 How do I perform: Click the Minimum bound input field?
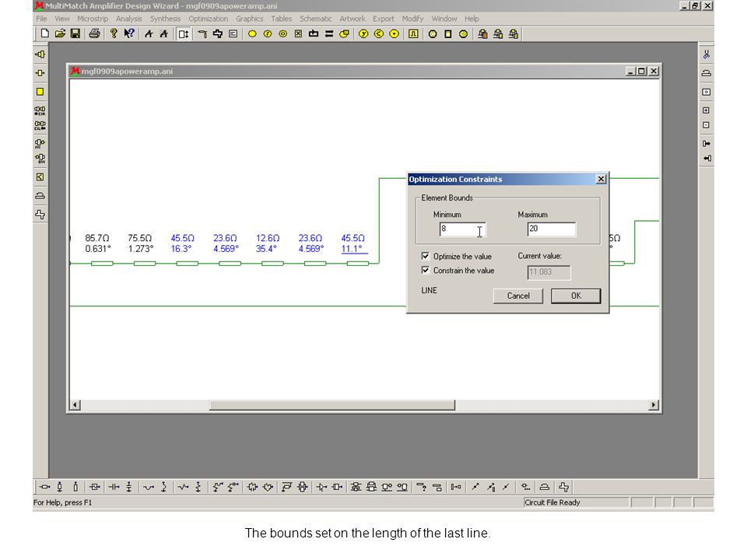(x=462, y=229)
